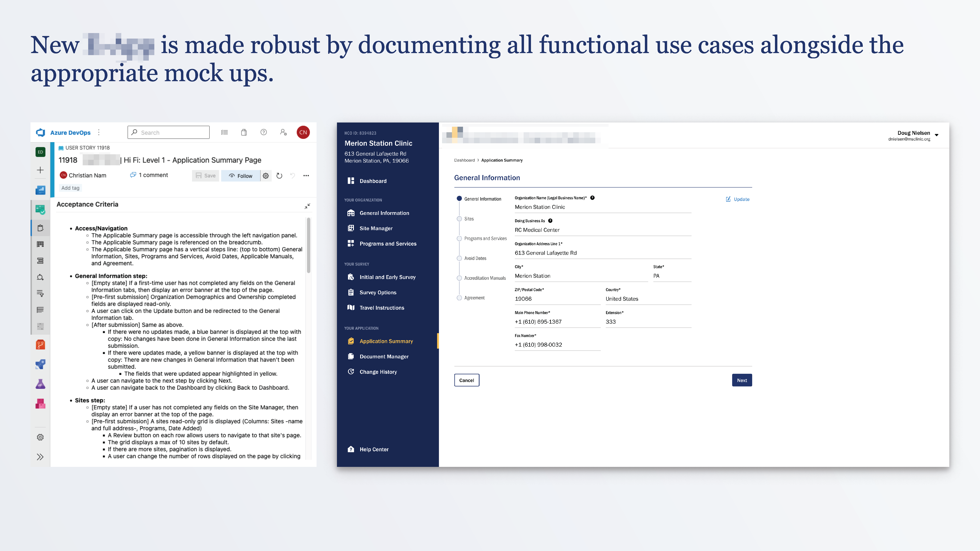
Task: Open the user settings icon
Action: pos(283,132)
